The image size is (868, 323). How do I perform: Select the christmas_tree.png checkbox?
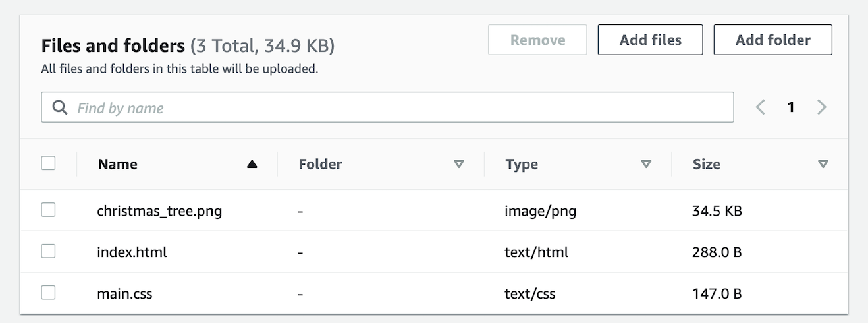48,210
